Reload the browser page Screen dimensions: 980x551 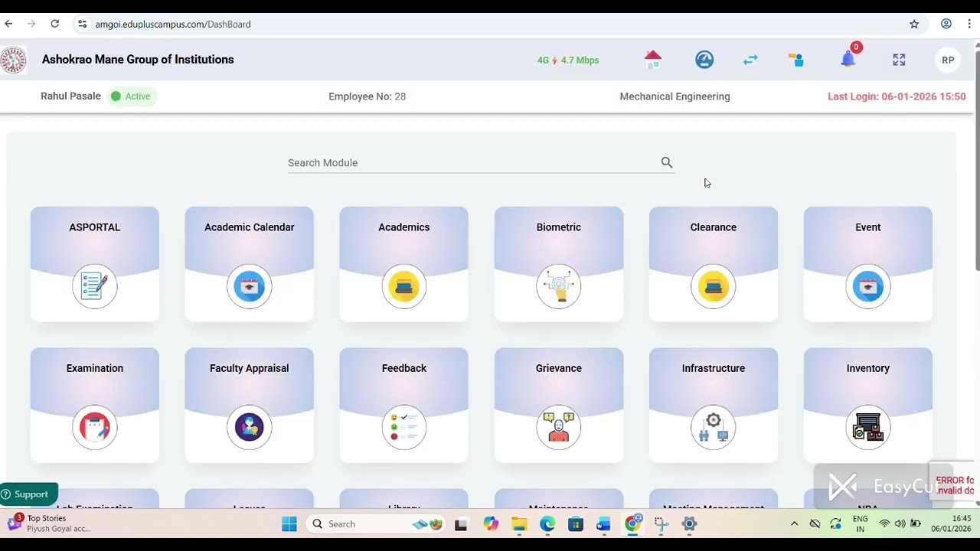pyautogui.click(x=55, y=24)
